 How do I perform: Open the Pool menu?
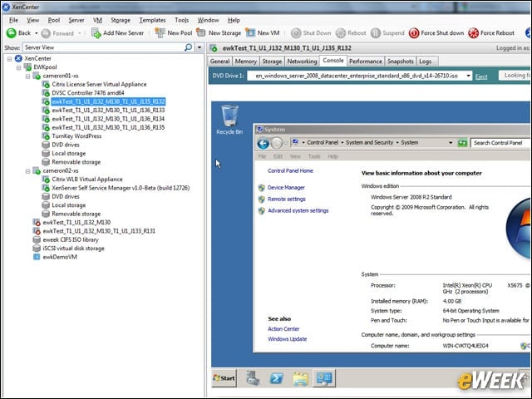click(x=53, y=20)
